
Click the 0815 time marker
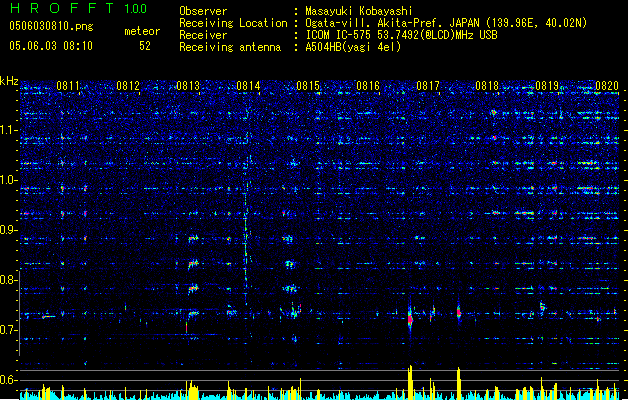click(x=308, y=86)
